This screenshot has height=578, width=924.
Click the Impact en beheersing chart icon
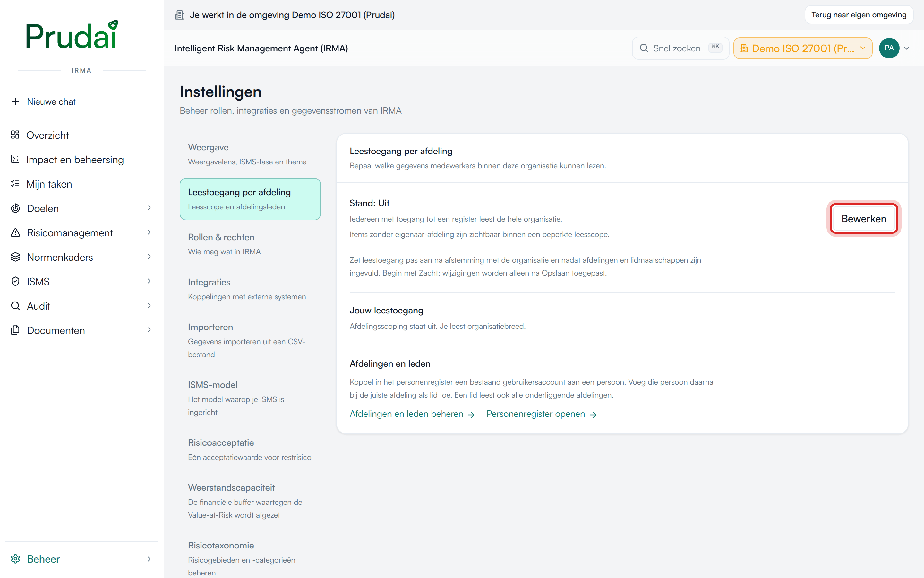coord(15,159)
